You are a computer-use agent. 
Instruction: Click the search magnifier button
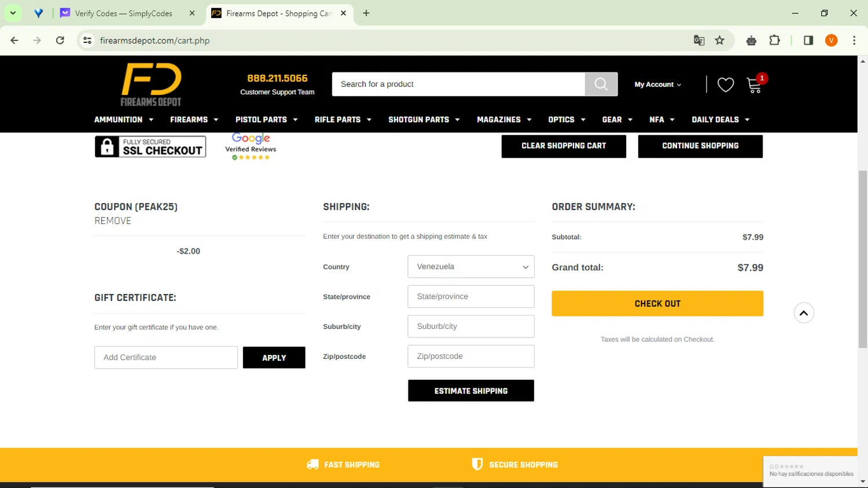pyautogui.click(x=601, y=84)
